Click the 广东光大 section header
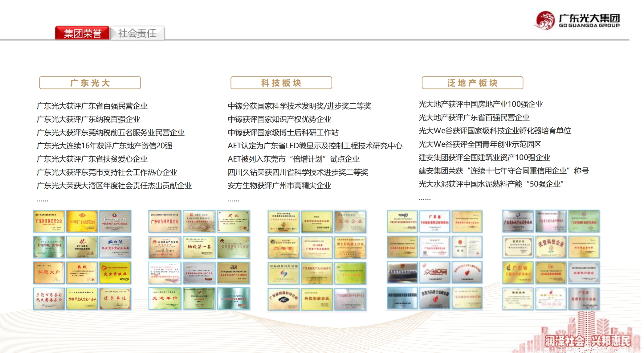Screen dimensions: 644x353 tap(90, 83)
